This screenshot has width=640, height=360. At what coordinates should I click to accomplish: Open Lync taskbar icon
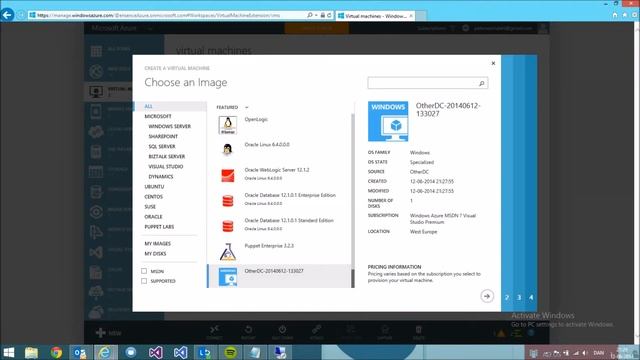(x=205, y=353)
